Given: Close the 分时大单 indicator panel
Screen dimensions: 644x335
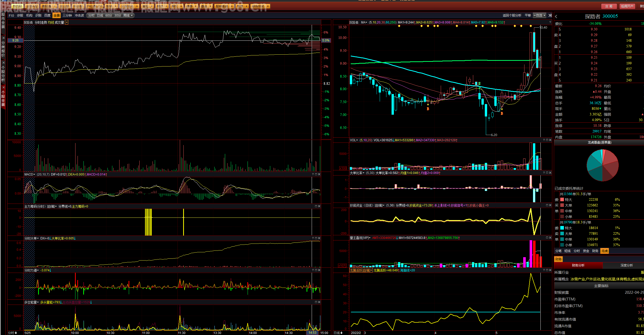Looking at the screenshot, I should point(319,238).
